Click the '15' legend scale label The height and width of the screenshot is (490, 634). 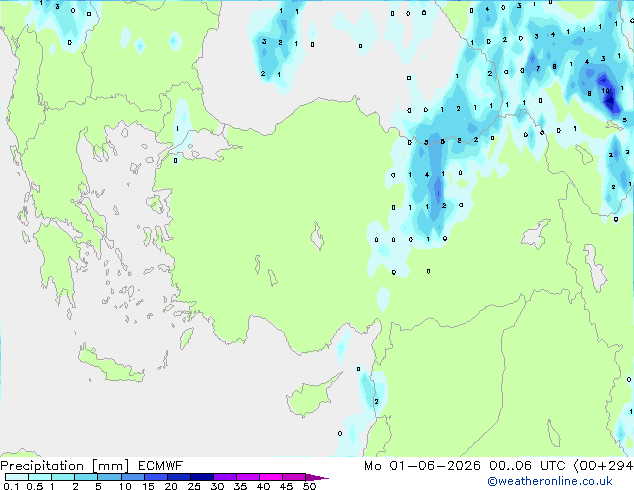(x=148, y=486)
